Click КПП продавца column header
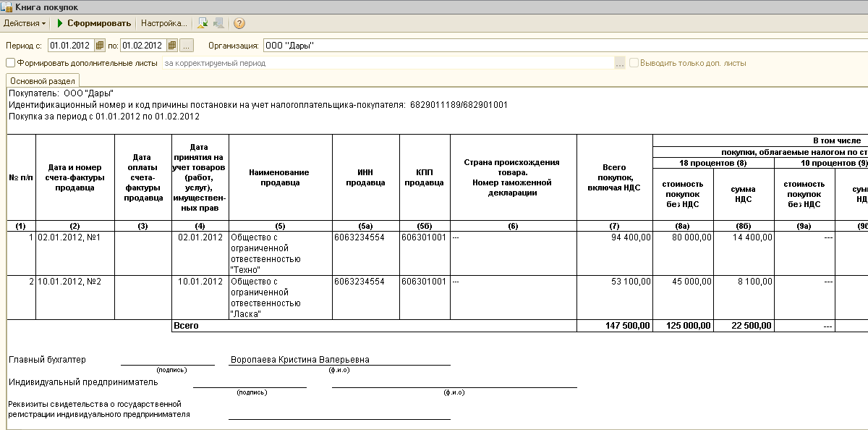The image size is (868, 430). tap(425, 177)
